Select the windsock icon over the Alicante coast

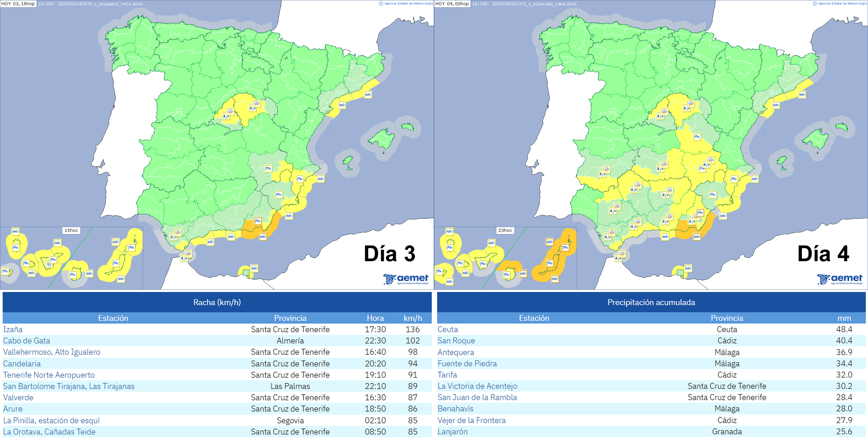(x=300, y=179)
